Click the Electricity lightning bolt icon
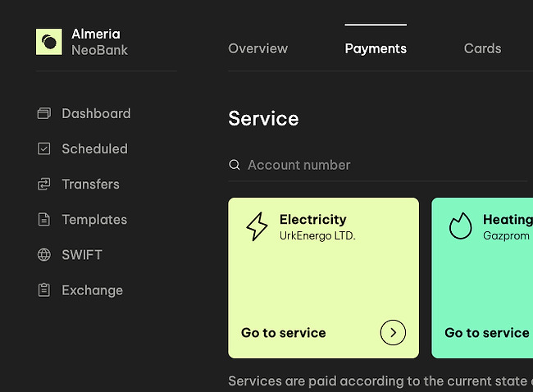This screenshot has height=392, width=533. click(x=257, y=226)
